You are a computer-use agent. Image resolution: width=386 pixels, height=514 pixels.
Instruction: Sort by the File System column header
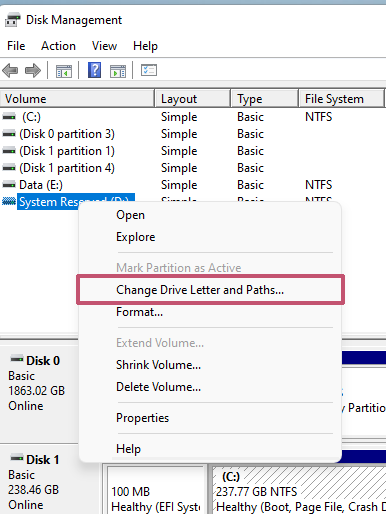pyautogui.click(x=341, y=99)
